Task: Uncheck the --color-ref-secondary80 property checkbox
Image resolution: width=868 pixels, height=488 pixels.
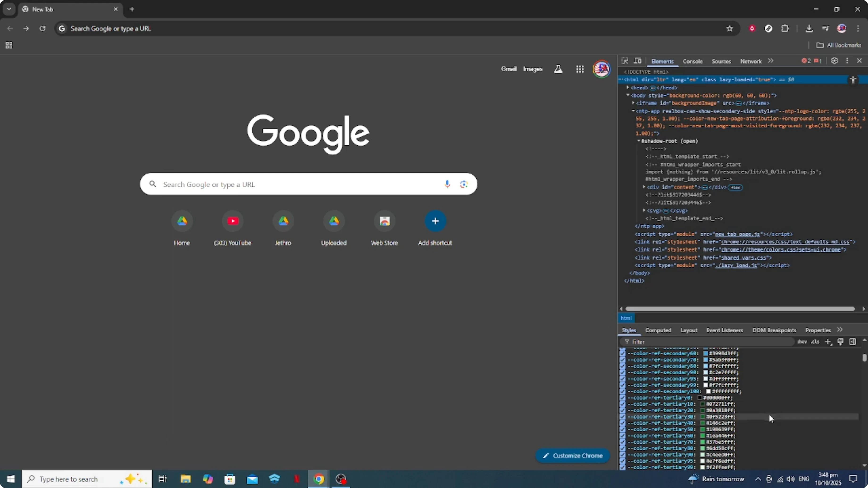Action: [622, 366]
